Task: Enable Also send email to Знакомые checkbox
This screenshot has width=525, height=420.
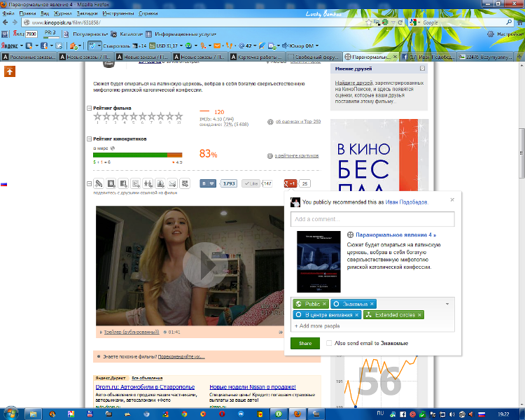Action: click(x=329, y=343)
